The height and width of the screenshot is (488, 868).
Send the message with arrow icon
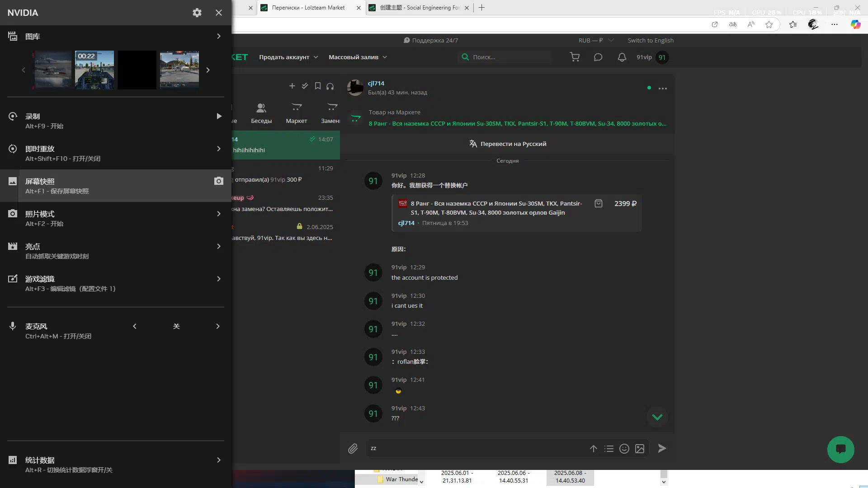[x=662, y=448]
